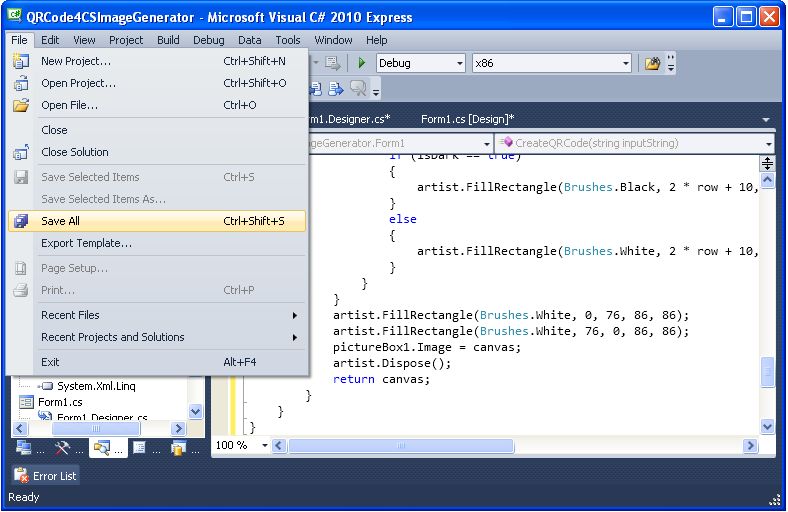Open the Window menu

(x=333, y=40)
